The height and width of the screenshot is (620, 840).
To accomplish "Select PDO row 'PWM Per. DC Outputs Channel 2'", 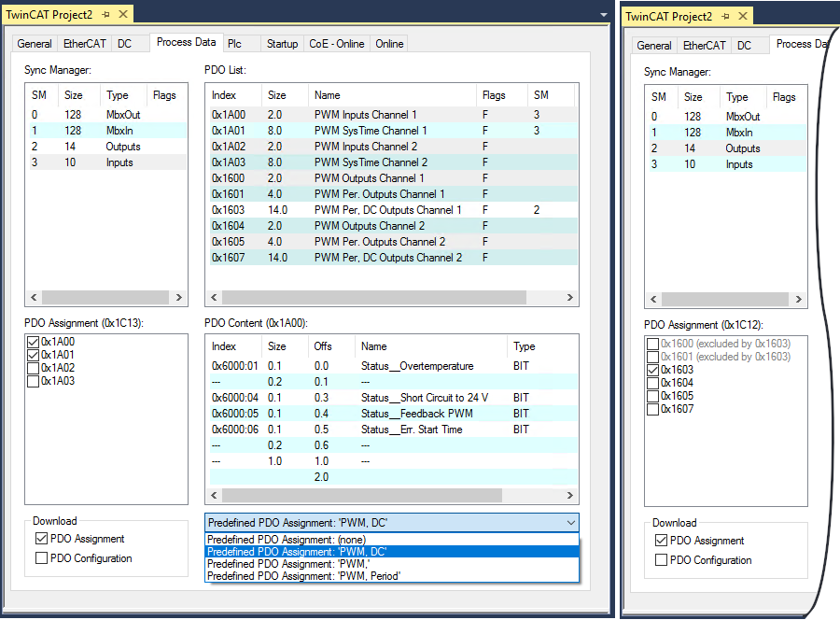I will pos(392,258).
